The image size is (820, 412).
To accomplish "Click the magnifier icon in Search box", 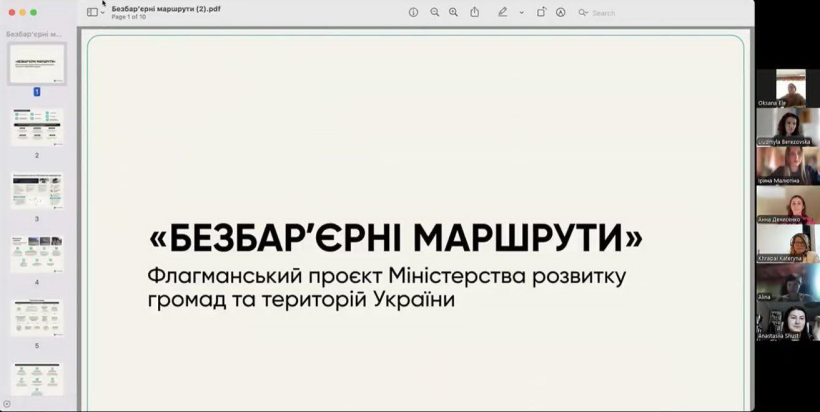I will coord(583,13).
